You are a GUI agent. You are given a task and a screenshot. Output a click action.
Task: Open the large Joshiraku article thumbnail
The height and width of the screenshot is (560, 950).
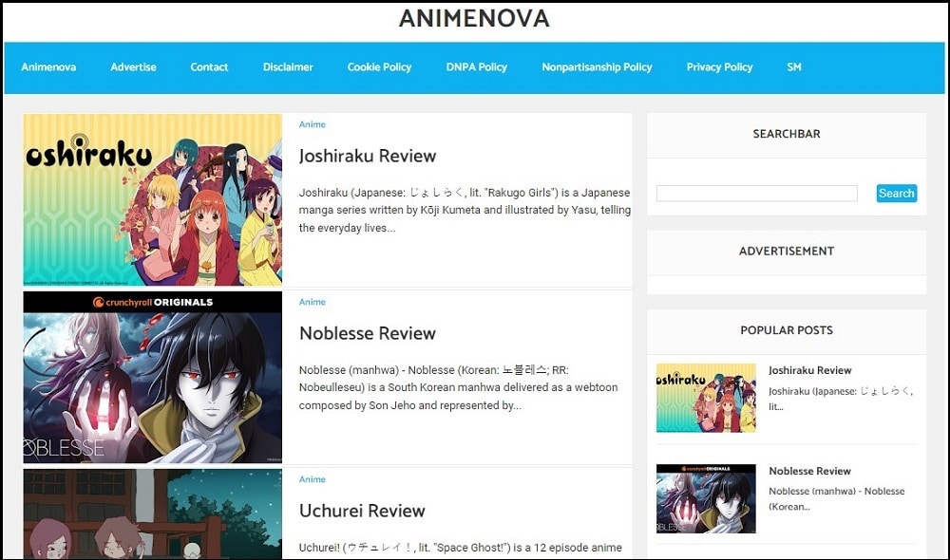tap(153, 199)
